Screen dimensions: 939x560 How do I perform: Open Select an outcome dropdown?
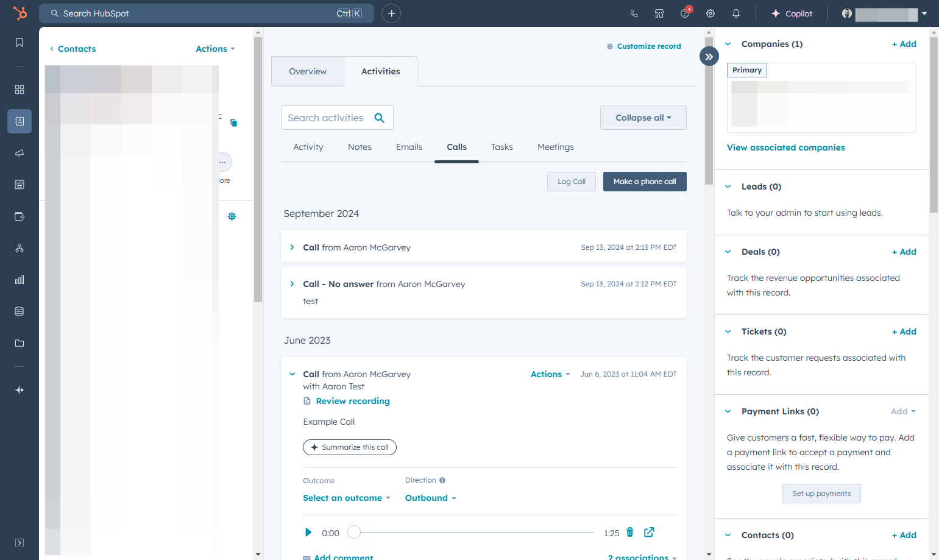(x=347, y=498)
